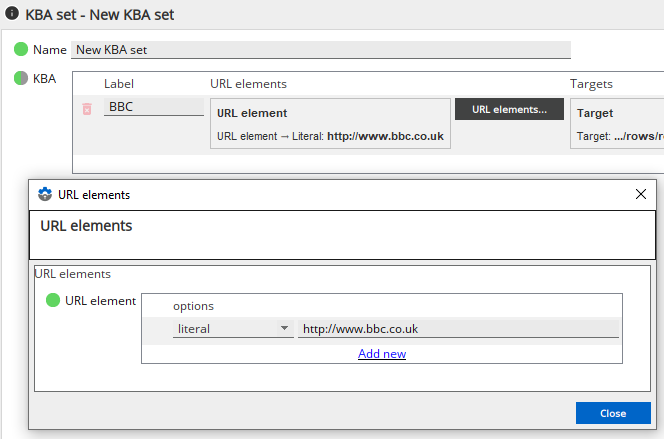Click the Add new link
Viewport: 664px width, 439px height.
(x=382, y=354)
